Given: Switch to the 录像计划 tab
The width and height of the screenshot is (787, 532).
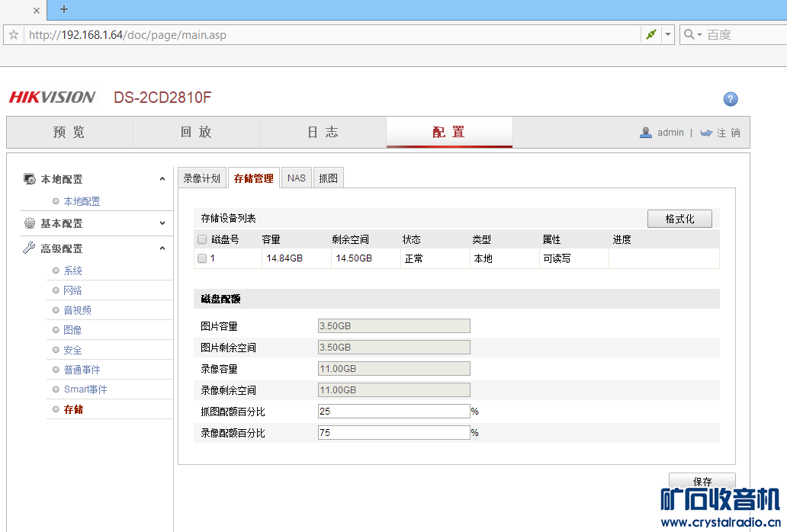Looking at the screenshot, I should (201, 178).
